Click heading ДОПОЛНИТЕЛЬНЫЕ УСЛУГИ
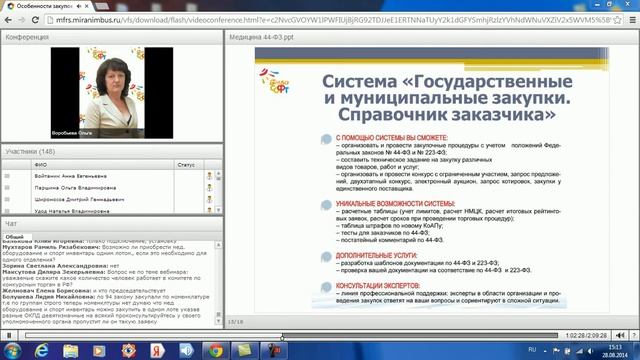Image resolution: width=640 pixels, height=360 pixels. (x=376, y=256)
